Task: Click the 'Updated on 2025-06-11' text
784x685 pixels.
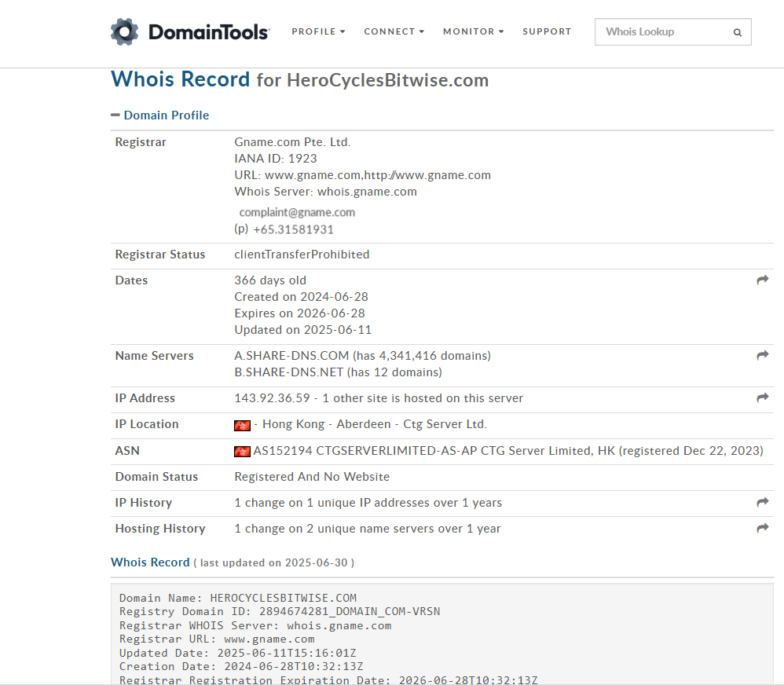Action: [303, 329]
